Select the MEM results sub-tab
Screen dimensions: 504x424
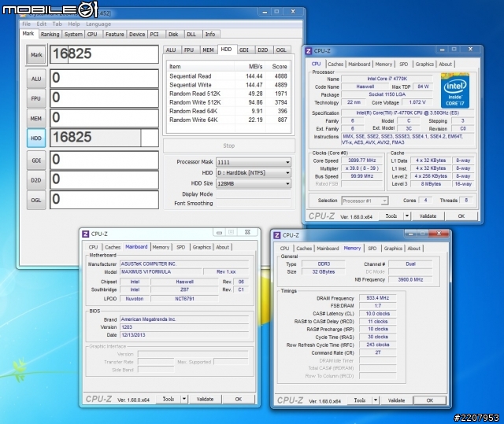point(208,50)
